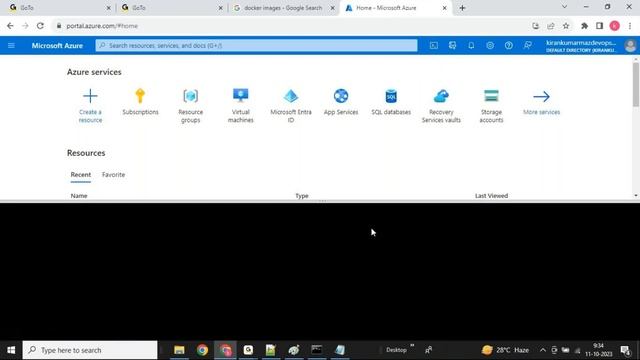This screenshot has width=640, height=360.
Task: Click the scroll down arrow of the page
Action: pos(636,196)
